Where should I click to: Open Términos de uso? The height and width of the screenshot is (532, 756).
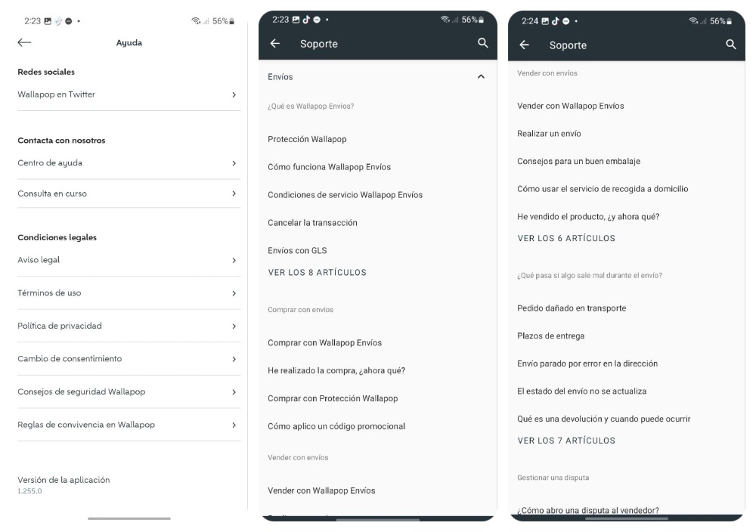pyautogui.click(x=129, y=293)
